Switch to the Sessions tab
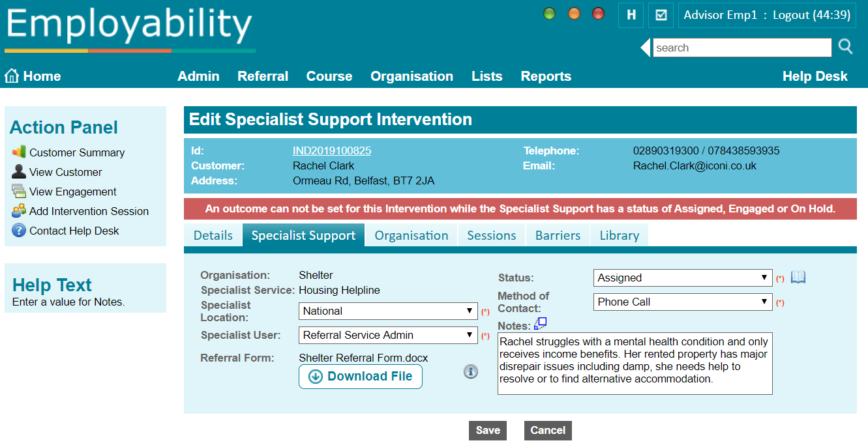The width and height of the screenshot is (868, 445). pos(491,235)
